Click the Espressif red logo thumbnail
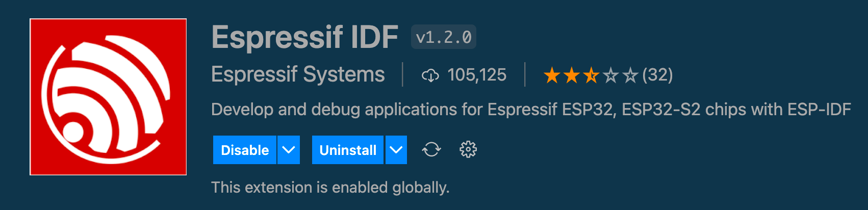 (108, 97)
